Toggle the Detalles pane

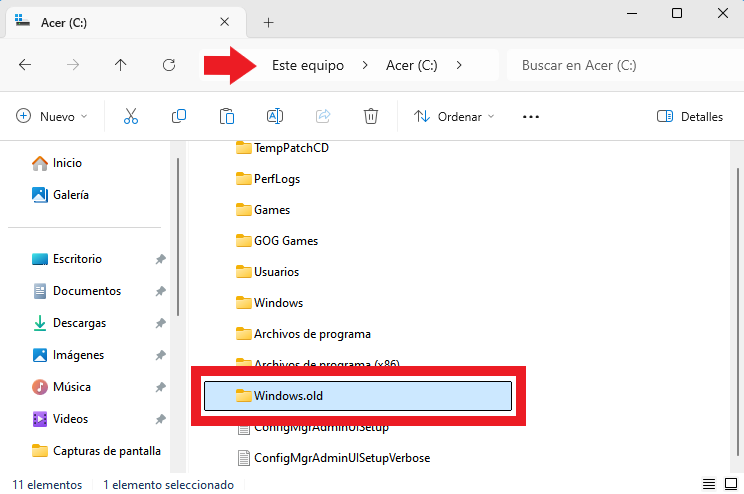[689, 117]
